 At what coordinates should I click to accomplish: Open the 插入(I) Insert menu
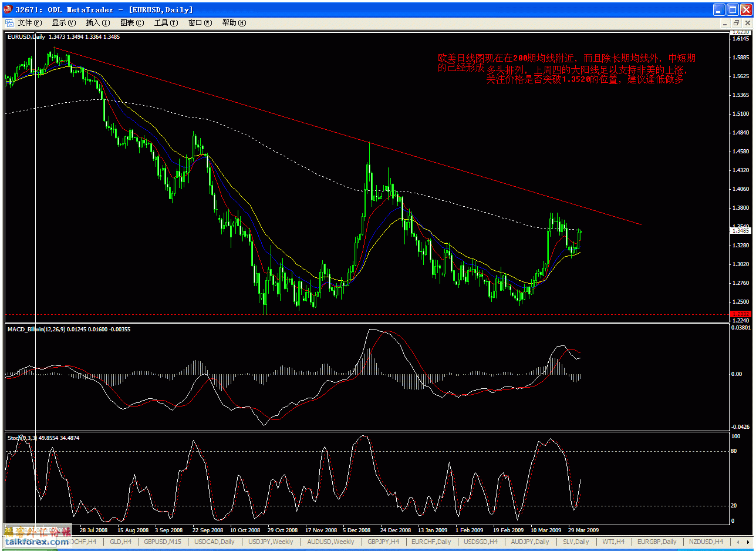pyautogui.click(x=97, y=23)
